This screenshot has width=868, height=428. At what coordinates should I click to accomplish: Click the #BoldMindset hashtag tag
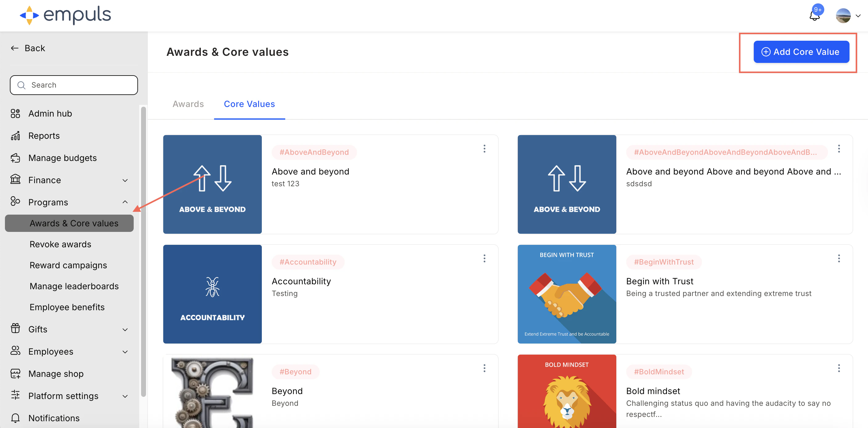(x=659, y=372)
